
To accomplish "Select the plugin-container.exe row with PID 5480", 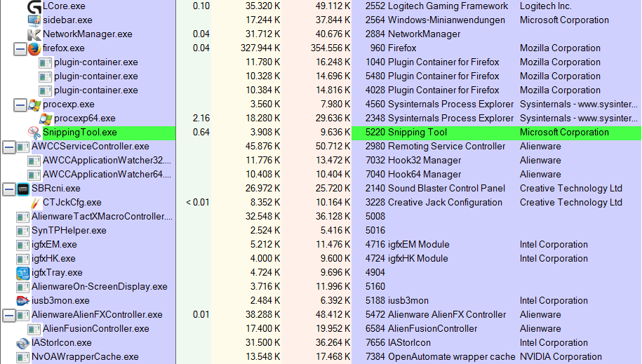I will click(x=95, y=76).
